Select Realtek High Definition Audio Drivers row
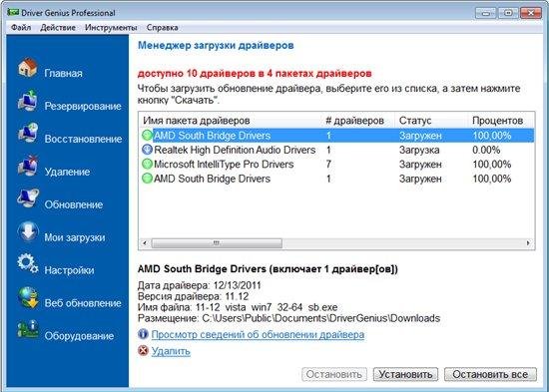This screenshot has height=392, width=549. [x=336, y=150]
